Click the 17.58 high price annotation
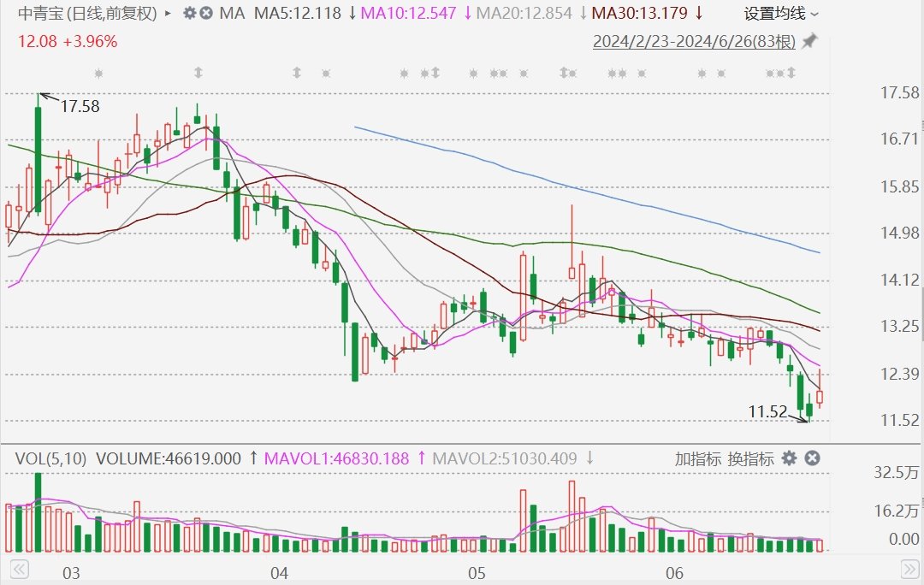This screenshot has height=585, width=924. pyautogui.click(x=80, y=107)
